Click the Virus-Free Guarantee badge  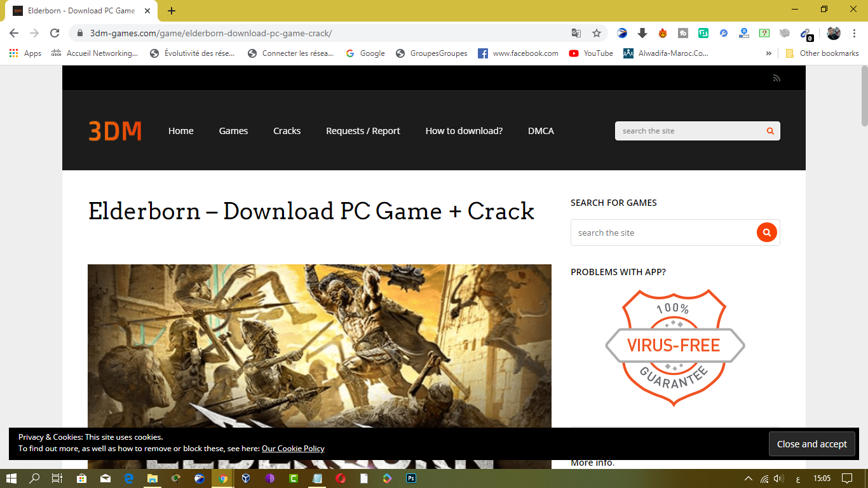tap(675, 347)
